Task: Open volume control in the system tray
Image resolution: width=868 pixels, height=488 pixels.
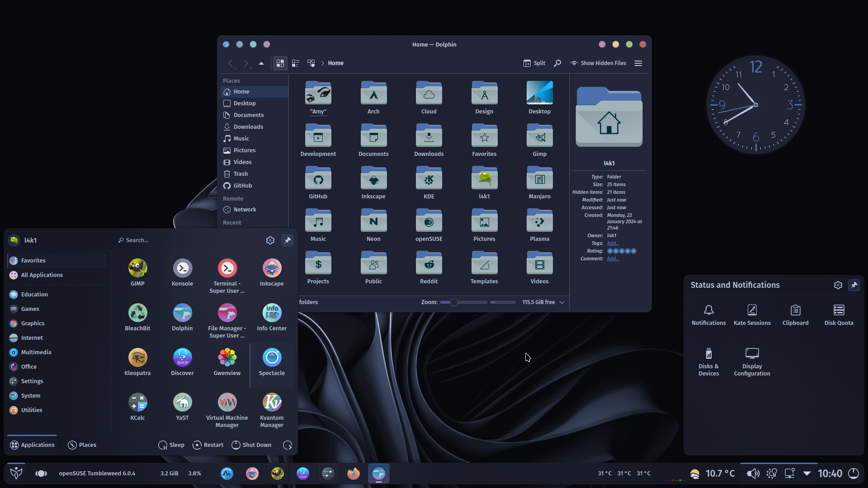Action: [x=753, y=474]
